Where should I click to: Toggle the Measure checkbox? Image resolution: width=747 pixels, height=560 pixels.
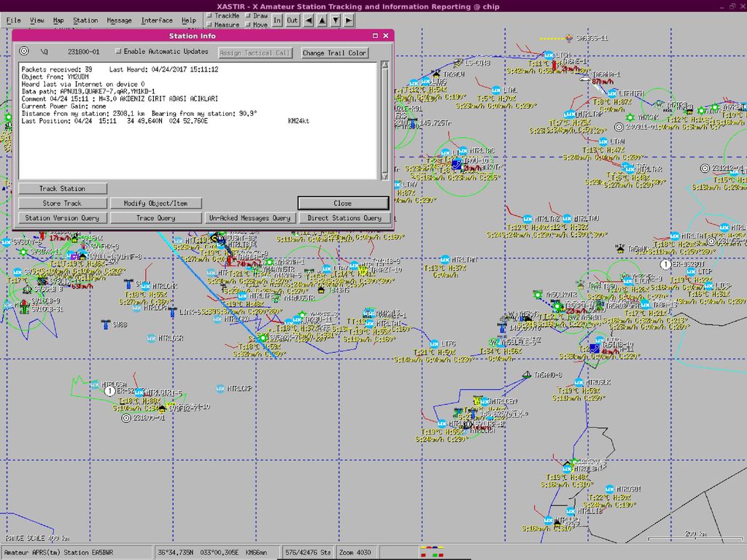[x=209, y=25]
